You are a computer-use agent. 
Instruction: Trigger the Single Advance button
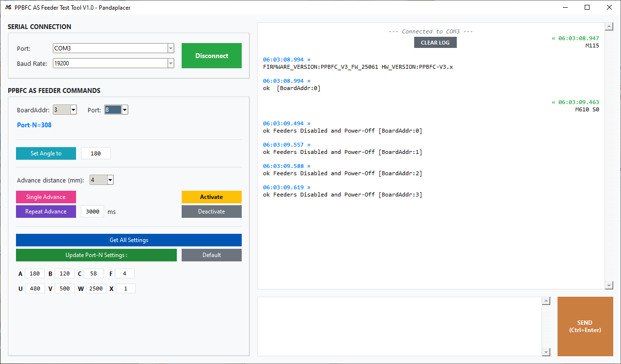tap(46, 197)
